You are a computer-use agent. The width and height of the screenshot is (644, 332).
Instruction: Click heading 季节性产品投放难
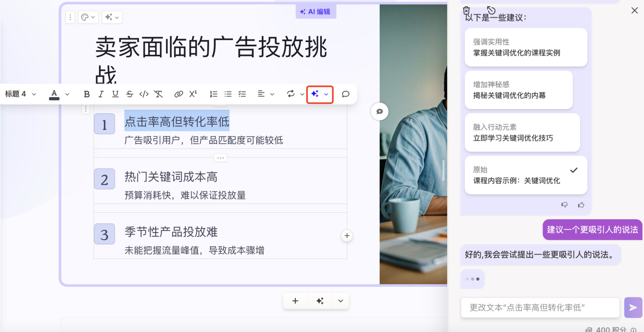click(171, 232)
